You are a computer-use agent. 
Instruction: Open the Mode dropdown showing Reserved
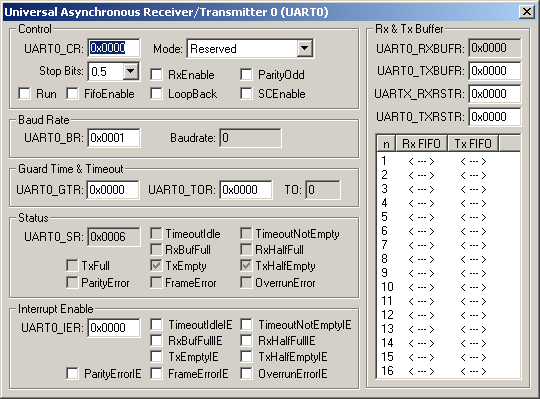[x=305, y=48]
